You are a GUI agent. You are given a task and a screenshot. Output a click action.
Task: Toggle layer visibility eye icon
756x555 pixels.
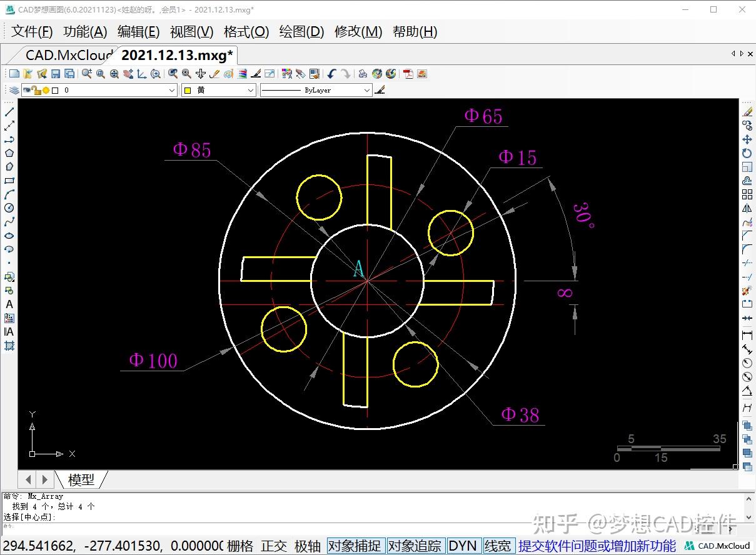[x=26, y=90]
